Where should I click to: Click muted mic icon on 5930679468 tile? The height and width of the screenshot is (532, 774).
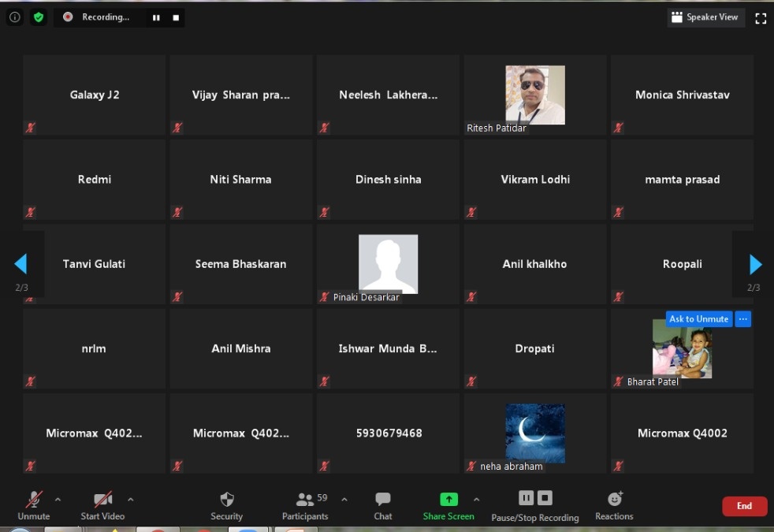[x=324, y=466]
